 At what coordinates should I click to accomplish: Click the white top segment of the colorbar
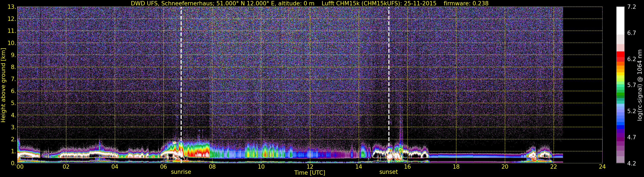(620, 21)
